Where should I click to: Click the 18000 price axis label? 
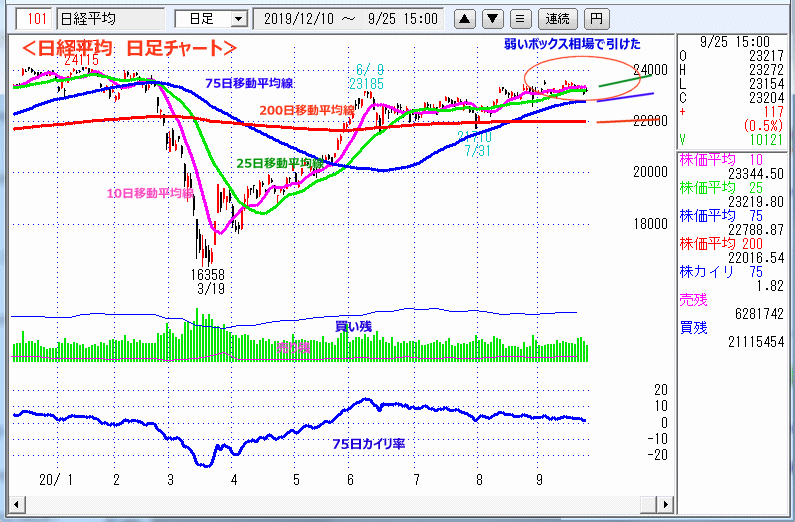(x=651, y=224)
